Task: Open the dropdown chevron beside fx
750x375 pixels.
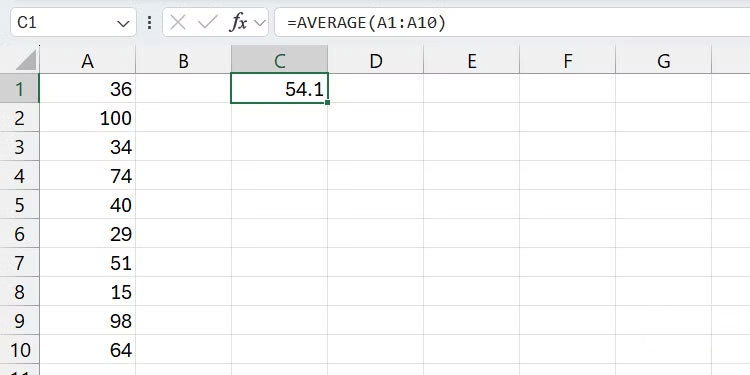Action: click(x=260, y=22)
